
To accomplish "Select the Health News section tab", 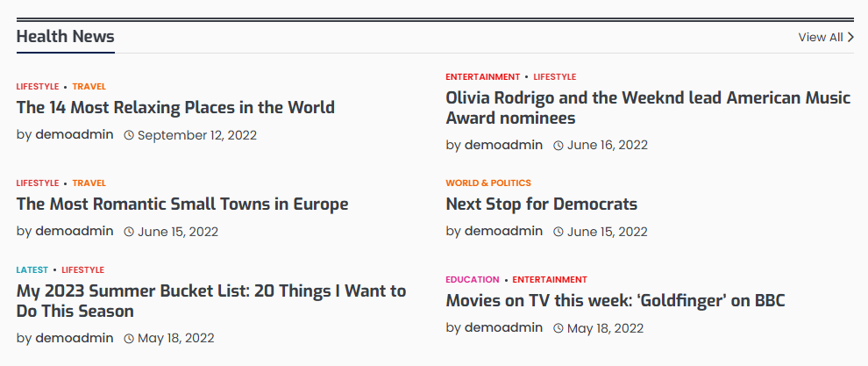I will coord(66,37).
